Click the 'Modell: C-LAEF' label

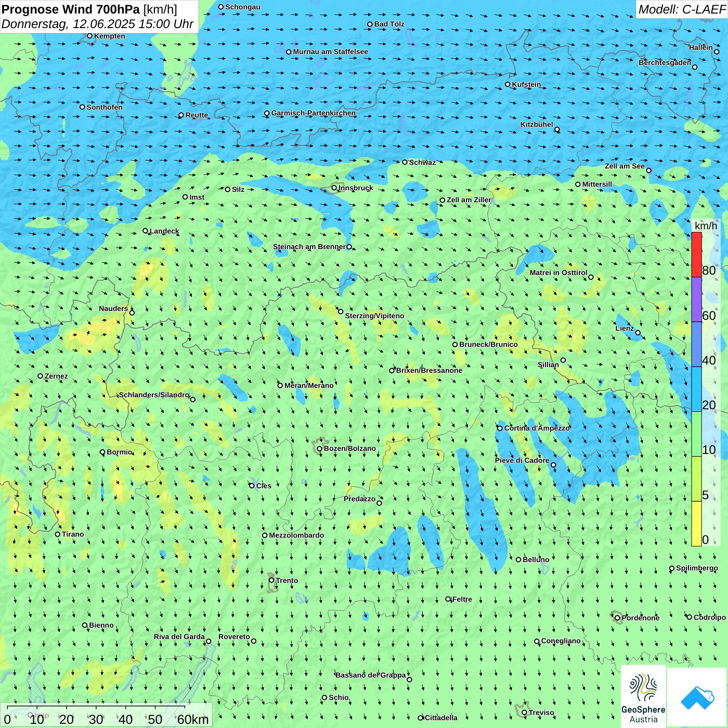(682, 9)
